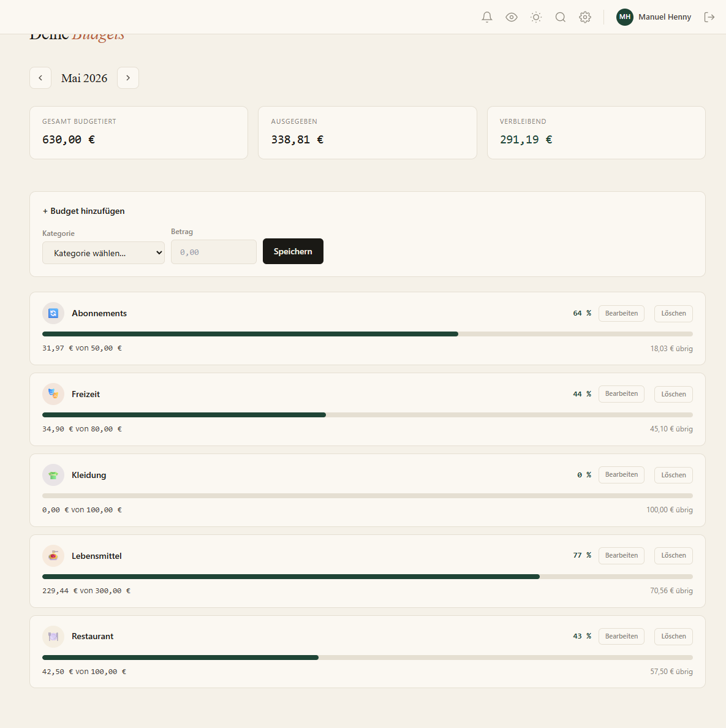This screenshot has height=728, width=726.
Task: Toggle the eye visibility icon in header
Action: (x=511, y=17)
